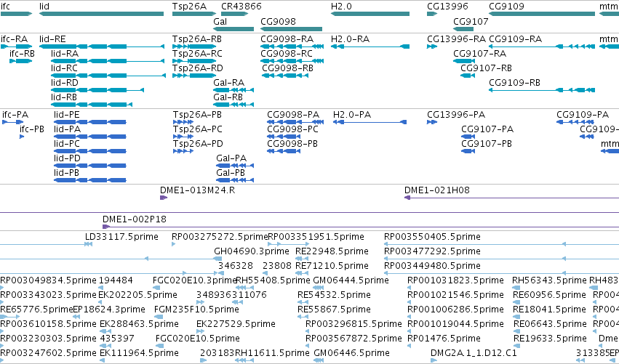Click the CG9109-RB transcript glyph
This screenshot has height=364, width=619.
(x=542, y=90)
